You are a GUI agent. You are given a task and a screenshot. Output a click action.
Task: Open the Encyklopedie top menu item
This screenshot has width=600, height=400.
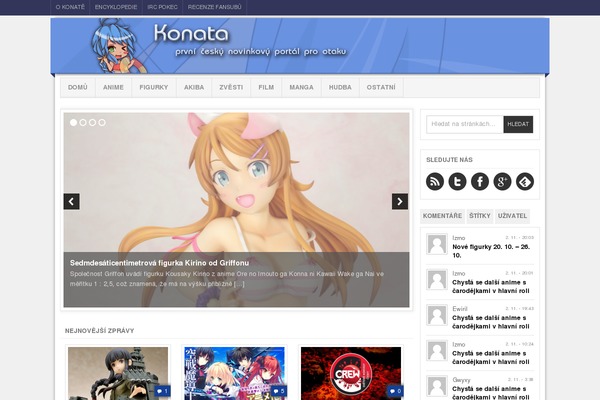[116, 7]
